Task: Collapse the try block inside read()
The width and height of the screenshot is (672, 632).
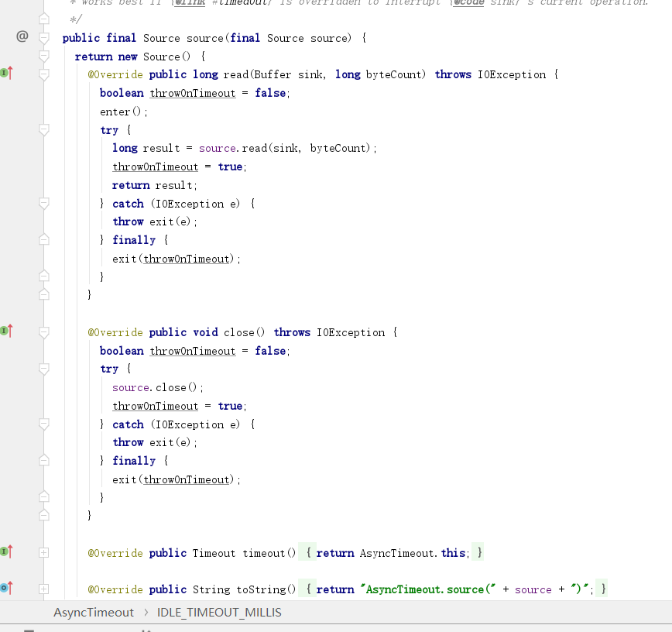Action: [44, 129]
